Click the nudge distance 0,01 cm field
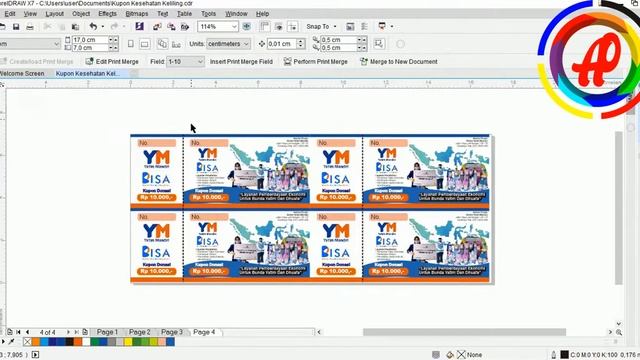The image size is (640, 360). pos(282,44)
